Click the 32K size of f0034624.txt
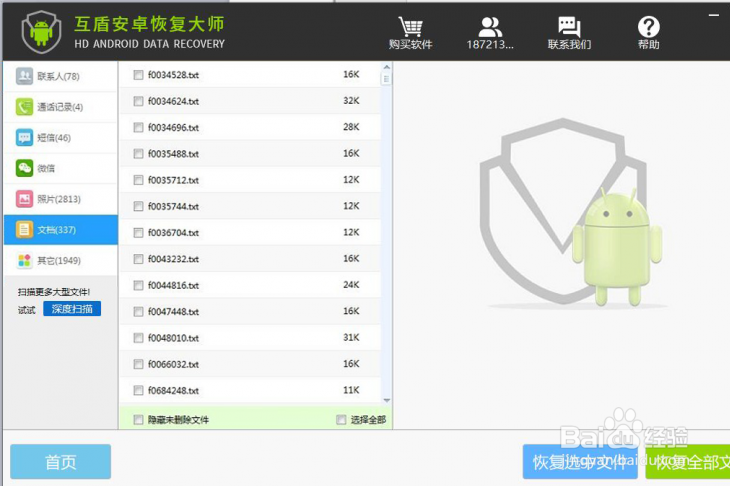 coord(351,101)
